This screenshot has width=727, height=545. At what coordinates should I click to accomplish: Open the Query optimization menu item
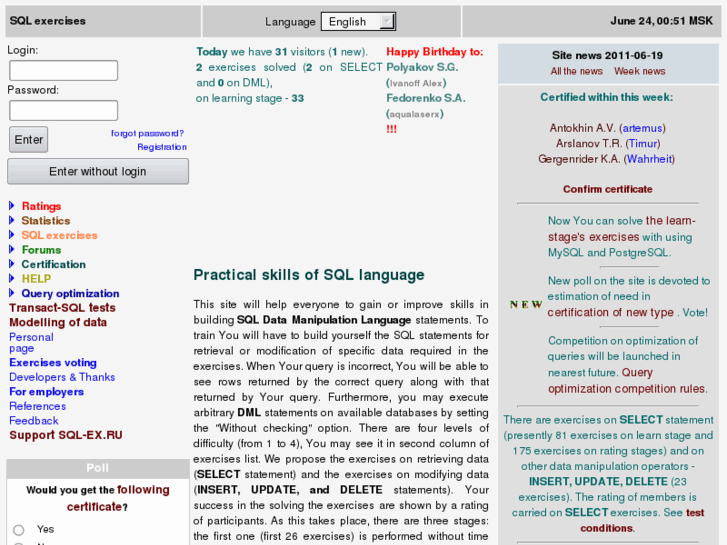[x=70, y=294]
